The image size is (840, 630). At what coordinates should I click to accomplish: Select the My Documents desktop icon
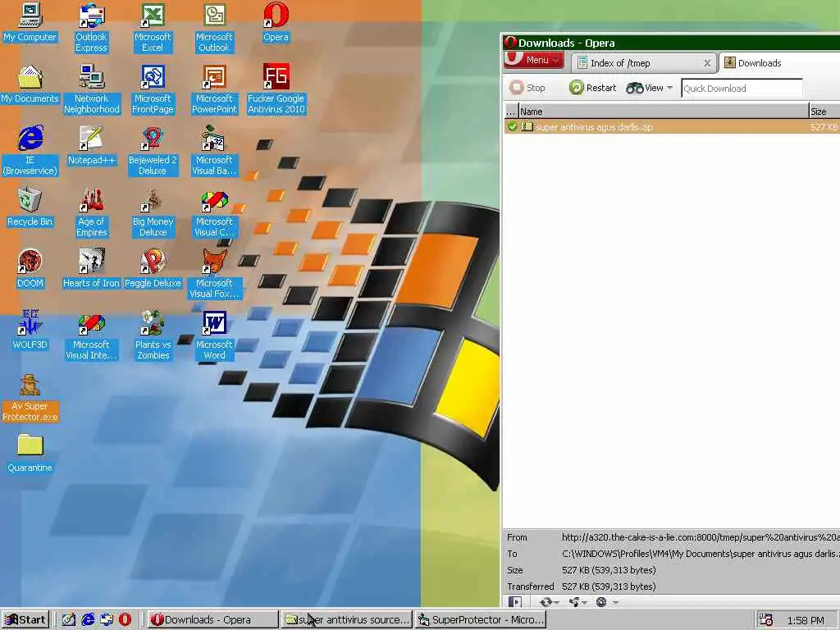30,84
